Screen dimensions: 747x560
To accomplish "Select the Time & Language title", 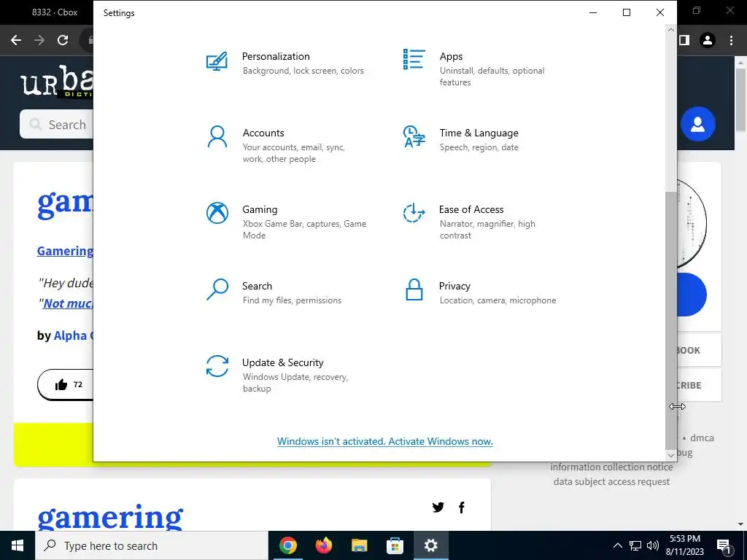I will pos(479,133).
